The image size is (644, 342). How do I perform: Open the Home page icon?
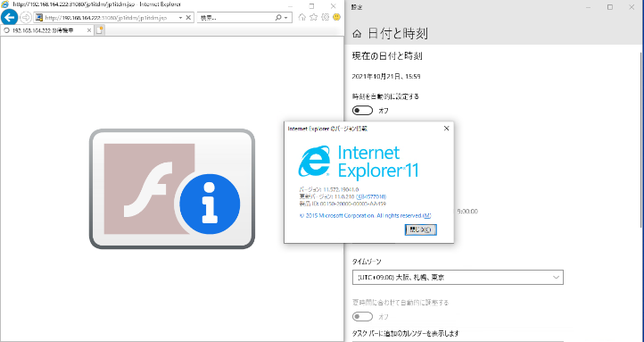coord(301,17)
